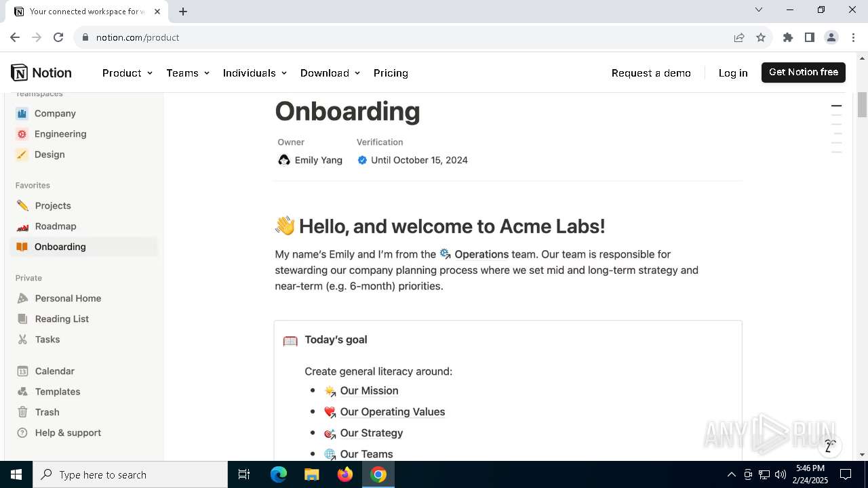Open Firefox from the taskbar
The image size is (868, 488).
click(345, 474)
